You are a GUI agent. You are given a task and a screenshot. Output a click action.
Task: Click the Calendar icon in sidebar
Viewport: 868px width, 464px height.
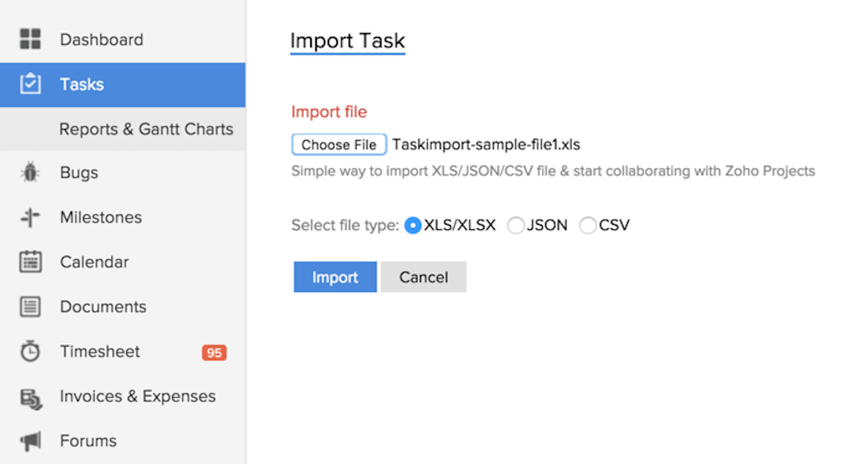click(30, 262)
